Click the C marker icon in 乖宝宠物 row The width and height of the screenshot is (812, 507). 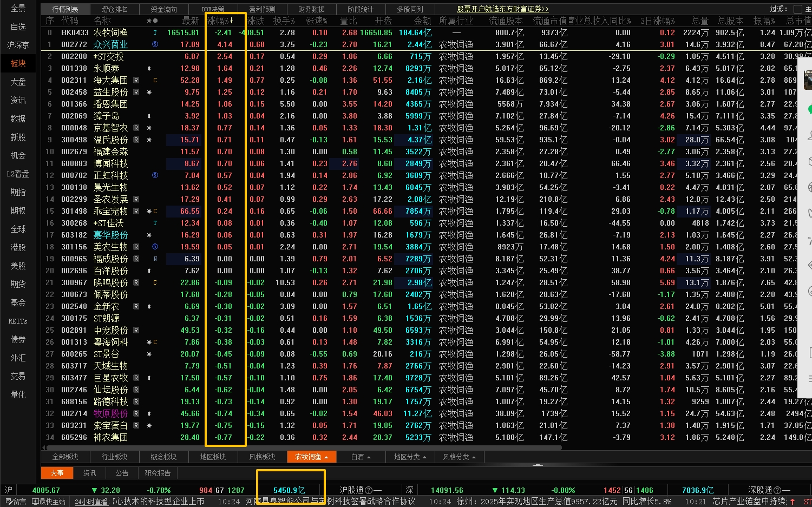tap(155, 211)
